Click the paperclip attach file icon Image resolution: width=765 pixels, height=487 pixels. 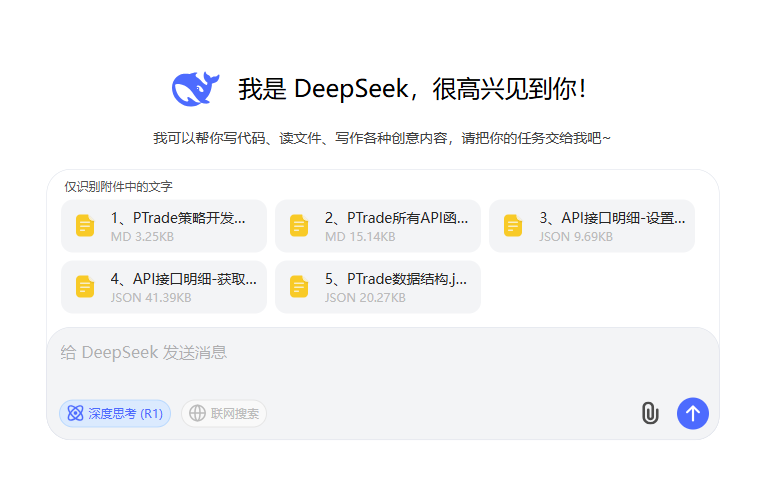tap(650, 413)
